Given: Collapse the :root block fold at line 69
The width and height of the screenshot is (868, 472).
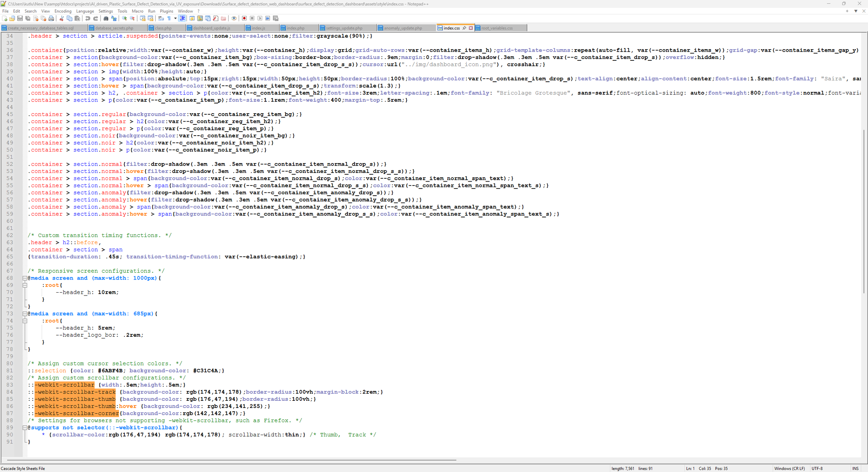Looking at the screenshot, I should pyautogui.click(x=25, y=285).
